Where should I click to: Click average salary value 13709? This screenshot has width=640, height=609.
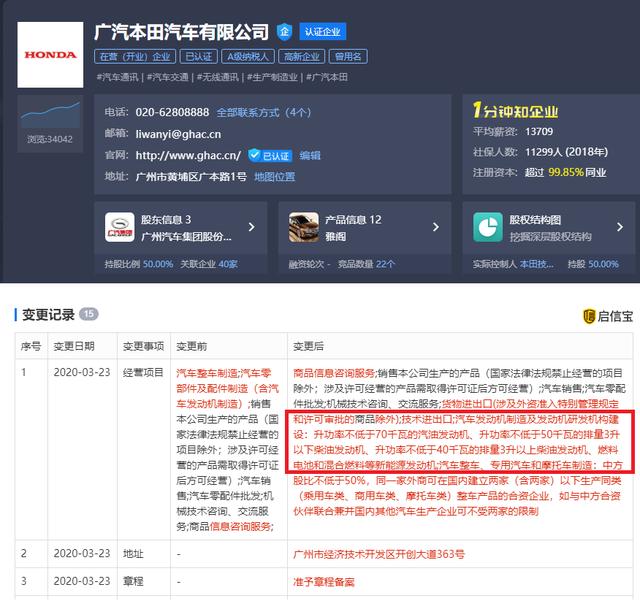[x=539, y=131]
